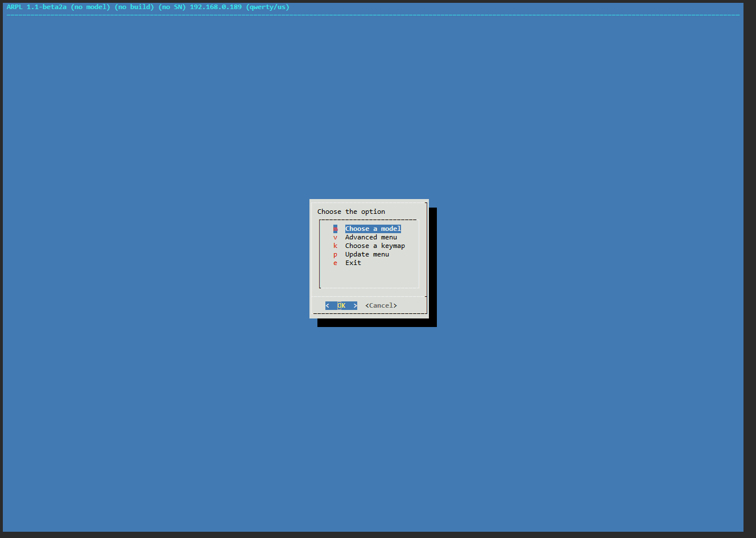Pick the 'Choose a keymap' option
This screenshot has height=538, width=756.
point(375,246)
